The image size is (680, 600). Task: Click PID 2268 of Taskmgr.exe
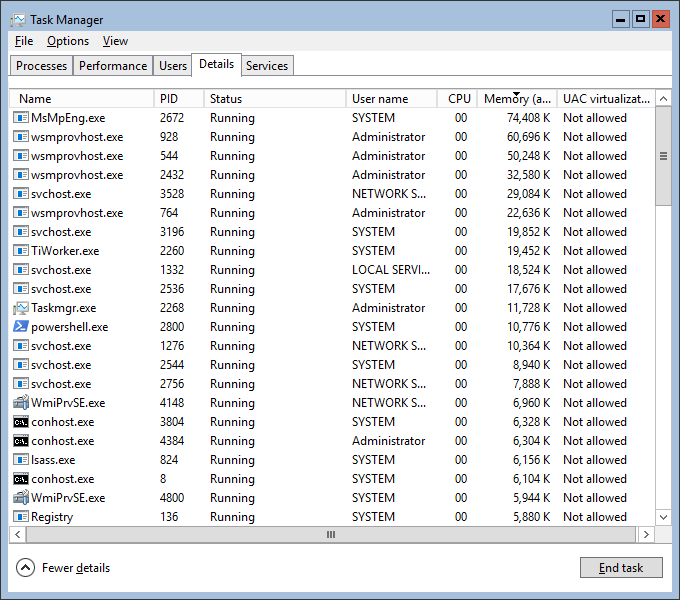172,308
